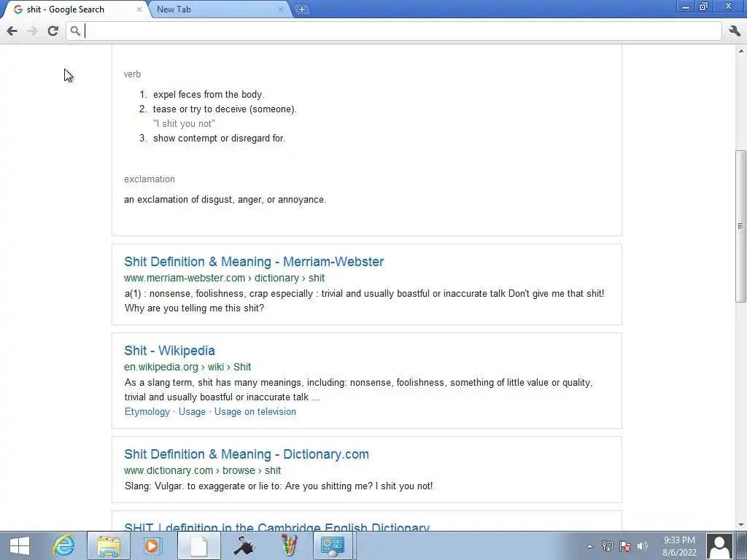
Task: Click the network tray icon
Action: coord(607,546)
